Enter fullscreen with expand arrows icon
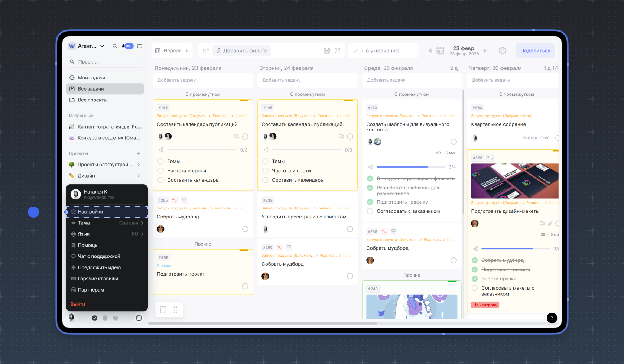 point(337,51)
